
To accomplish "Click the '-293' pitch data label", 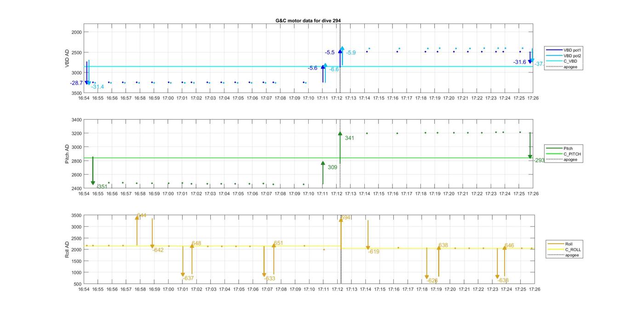I will coord(539,160).
